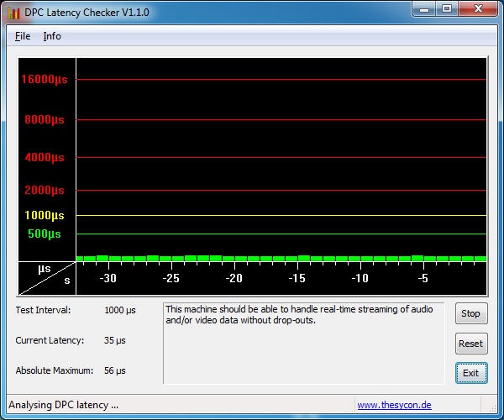Open the File menu
This screenshot has height=420, width=504.
tap(23, 36)
